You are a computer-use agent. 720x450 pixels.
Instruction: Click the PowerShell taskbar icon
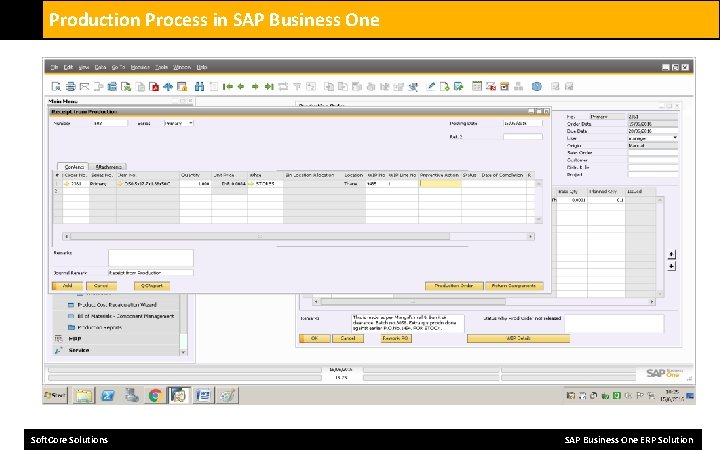point(108,395)
